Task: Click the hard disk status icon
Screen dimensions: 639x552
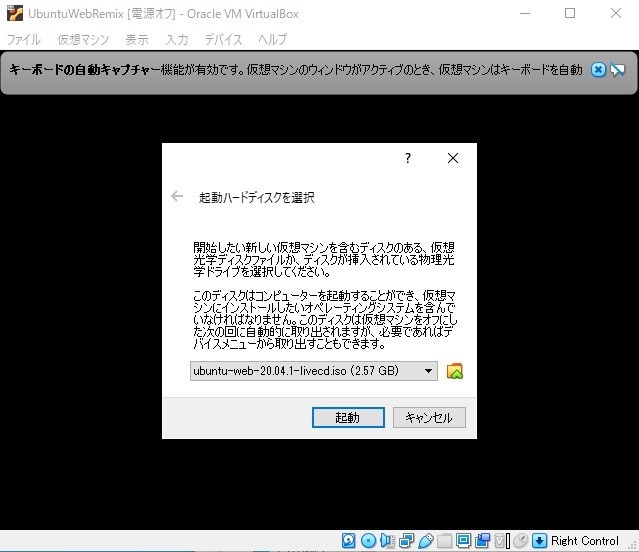Action: click(349, 541)
